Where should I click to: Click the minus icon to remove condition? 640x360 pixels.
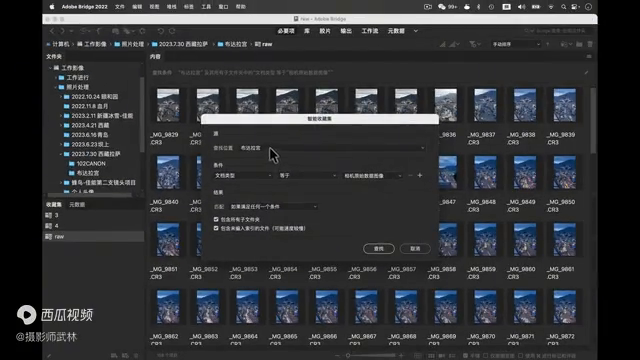[x=410, y=176]
